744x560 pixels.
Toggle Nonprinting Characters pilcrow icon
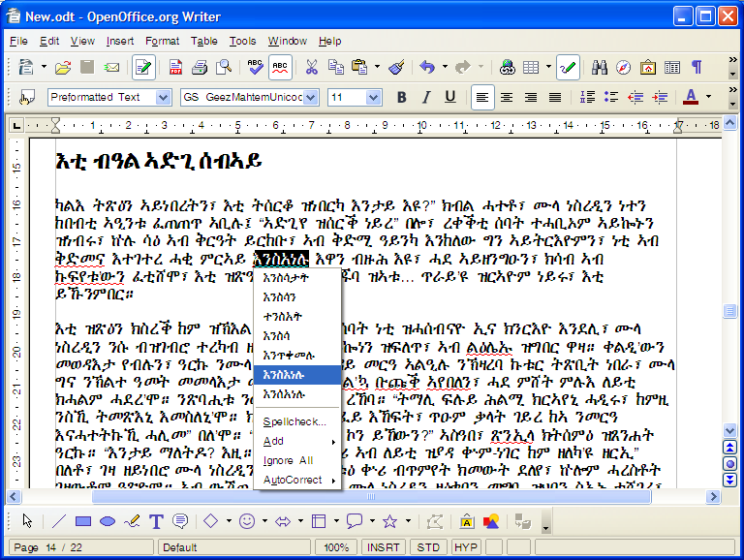pyautogui.click(x=696, y=68)
